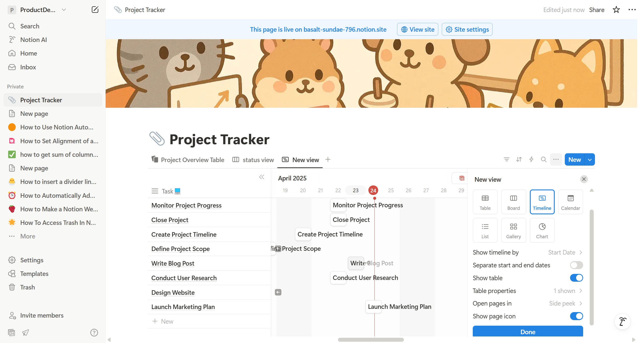Viewport: 644px width, 343px height.
Task: Open page options three-dot menu
Action: (x=632, y=10)
